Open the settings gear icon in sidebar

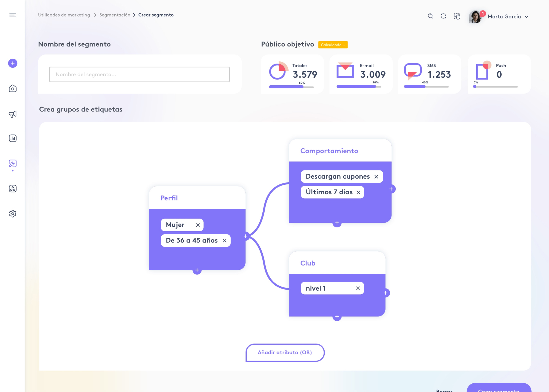click(x=13, y=214)
